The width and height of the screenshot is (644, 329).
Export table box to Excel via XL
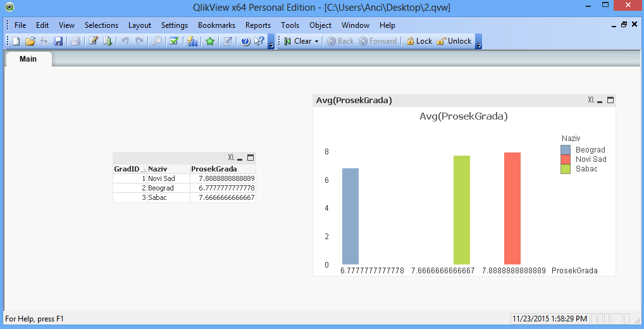coord(232,158)
